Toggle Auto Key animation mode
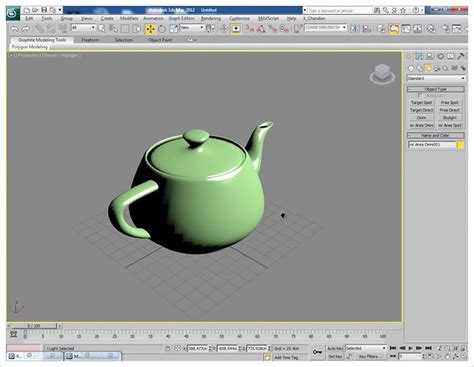 tap(335, 348)
